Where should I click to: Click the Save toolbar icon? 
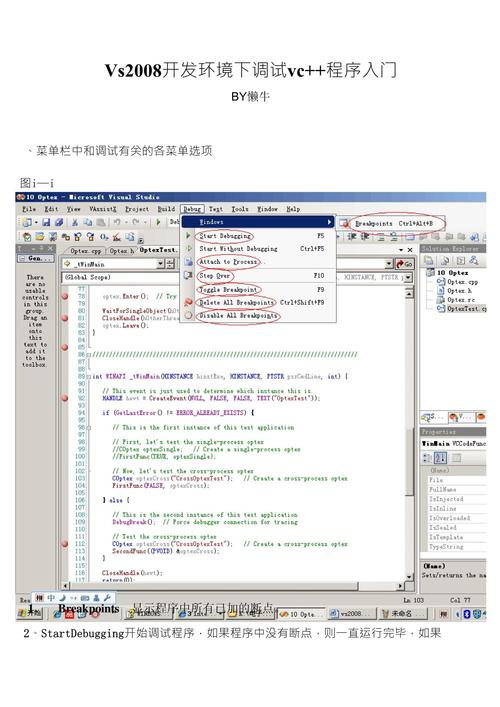pyautogui.click(x=46, y=222)
